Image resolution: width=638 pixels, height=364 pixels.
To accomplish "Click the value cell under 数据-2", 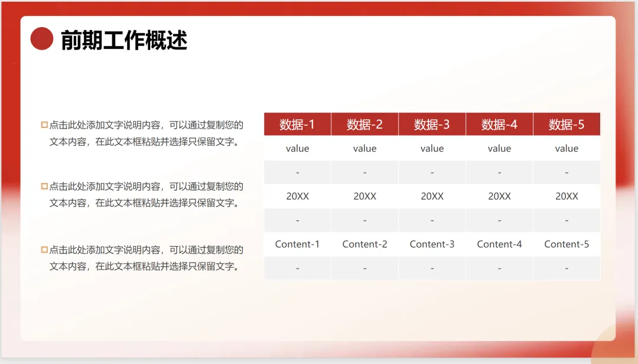I will pos(364,148).
